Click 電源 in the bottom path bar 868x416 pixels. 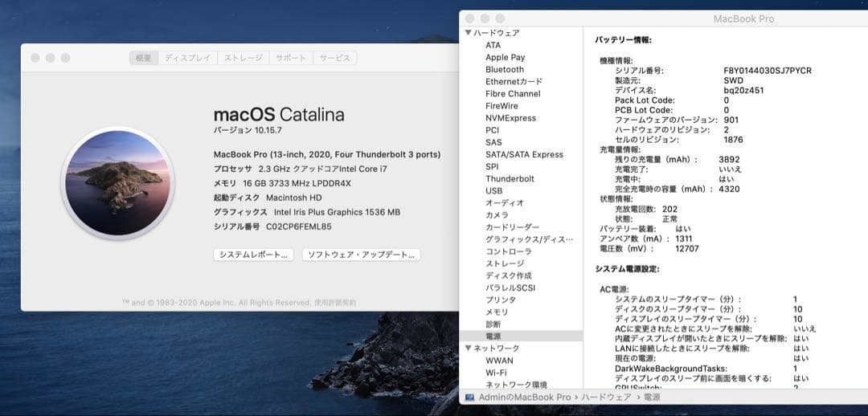pyautogui.click(x=650, y=398)
